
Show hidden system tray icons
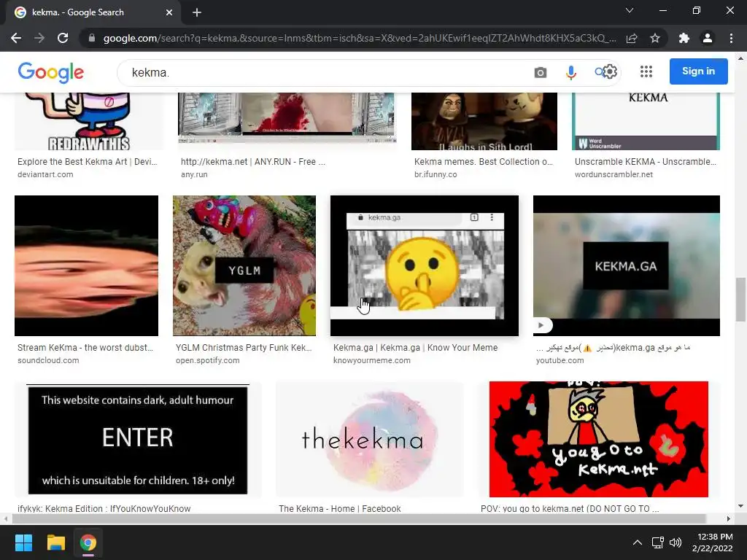(638, 542)
